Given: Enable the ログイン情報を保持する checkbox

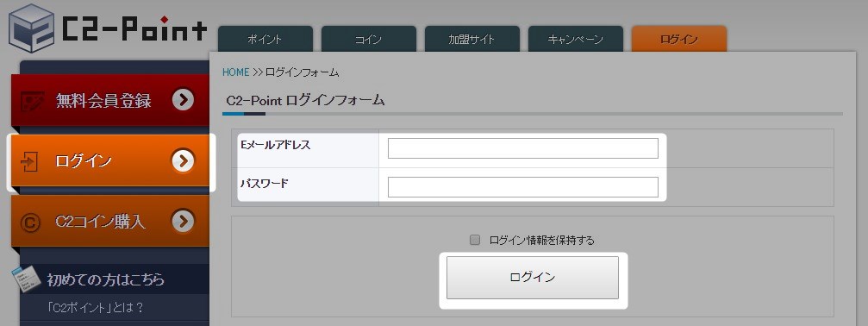Looking at the screenshot, I should tap(474, 240).
